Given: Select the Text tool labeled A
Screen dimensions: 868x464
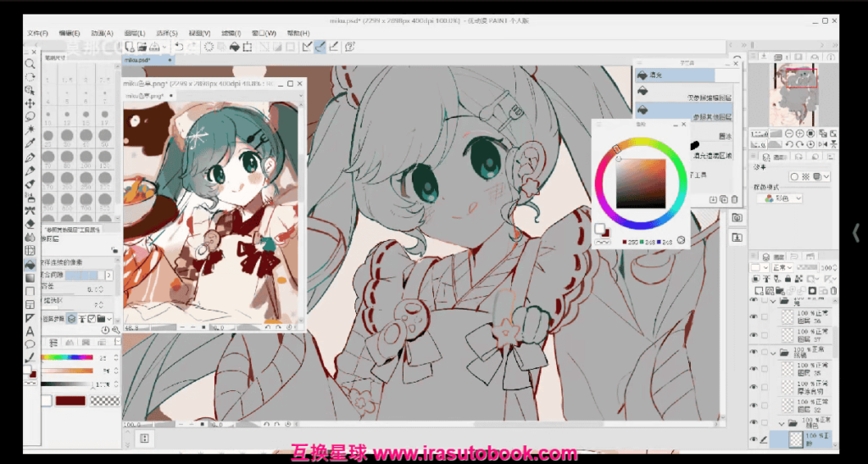Looking at the screenshot, I should click(31, 331).
